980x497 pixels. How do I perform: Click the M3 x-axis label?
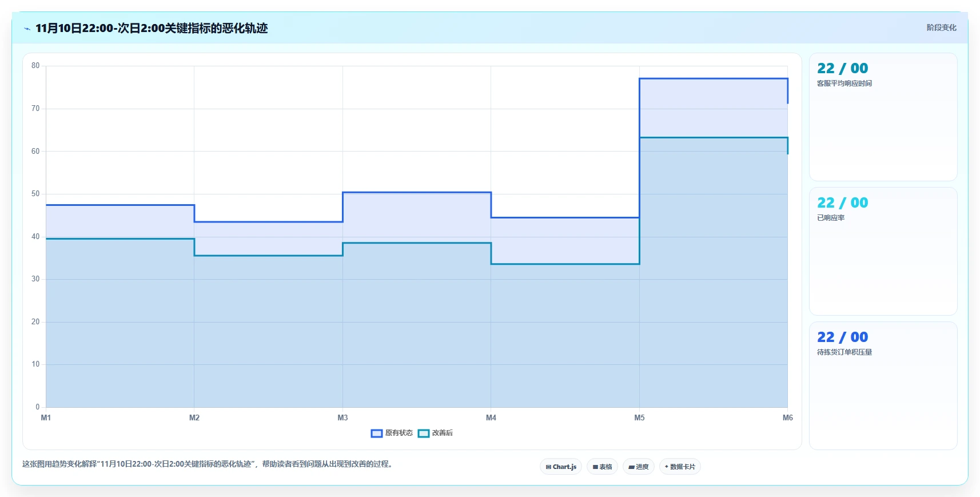(x=342, y=418)
